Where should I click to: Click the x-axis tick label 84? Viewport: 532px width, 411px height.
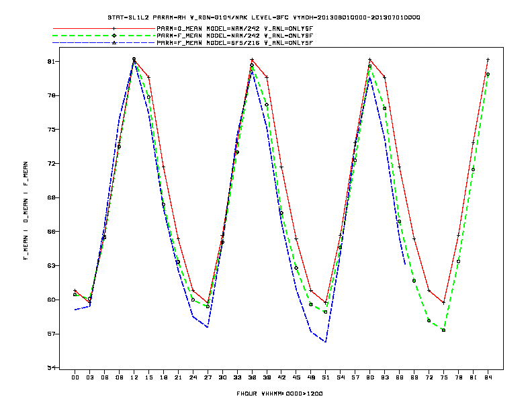[488, 377]
